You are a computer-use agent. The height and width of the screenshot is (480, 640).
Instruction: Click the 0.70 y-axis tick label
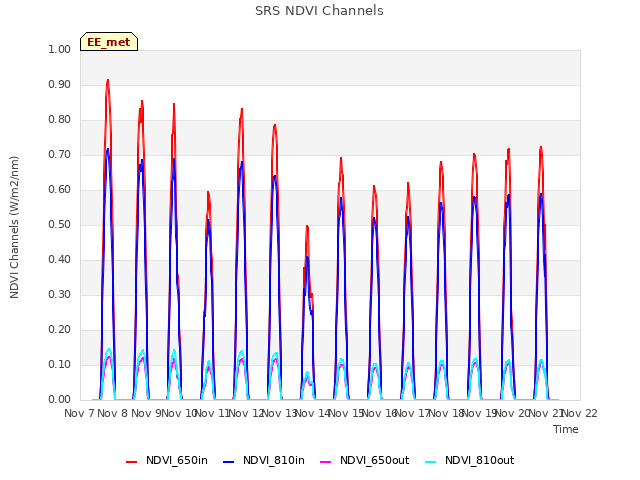point(60,155)
